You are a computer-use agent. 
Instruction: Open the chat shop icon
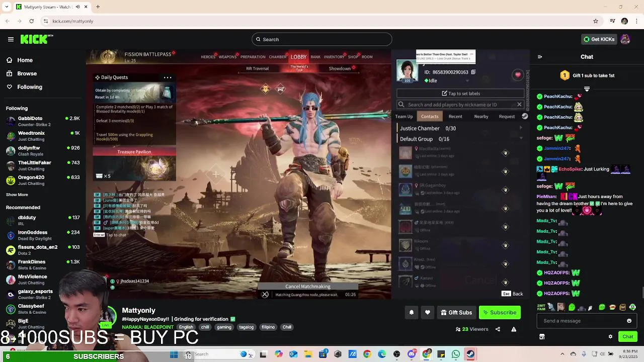[542, 336]
